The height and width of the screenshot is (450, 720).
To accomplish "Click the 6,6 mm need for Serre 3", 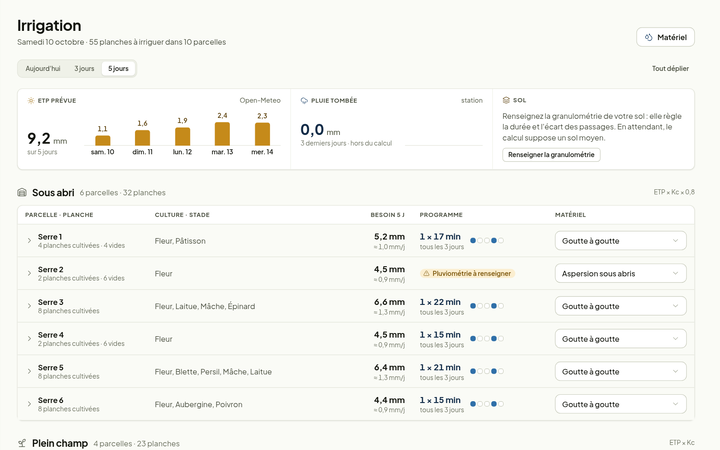I will coord(389,302).
